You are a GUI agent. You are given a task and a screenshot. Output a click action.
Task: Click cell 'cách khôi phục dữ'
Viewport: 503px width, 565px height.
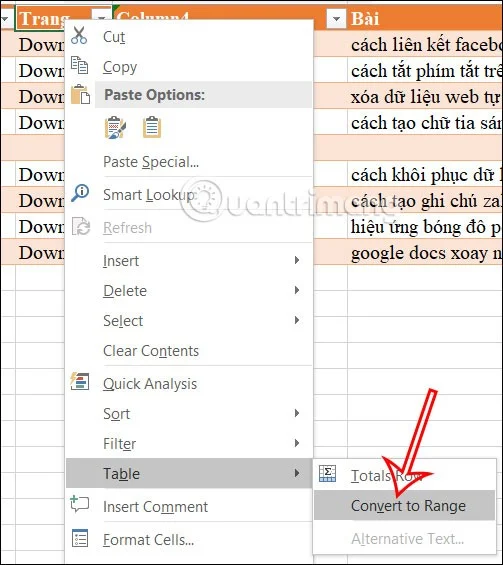click(425, 174)
